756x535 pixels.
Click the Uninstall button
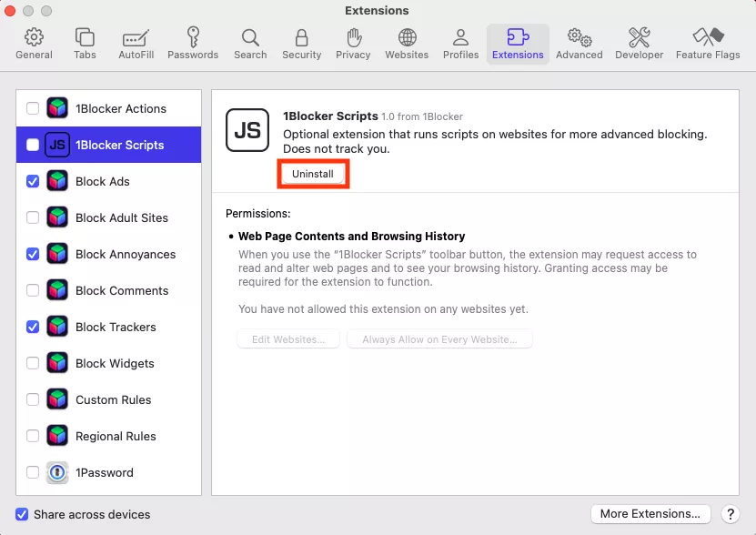(x=313, y=174)
